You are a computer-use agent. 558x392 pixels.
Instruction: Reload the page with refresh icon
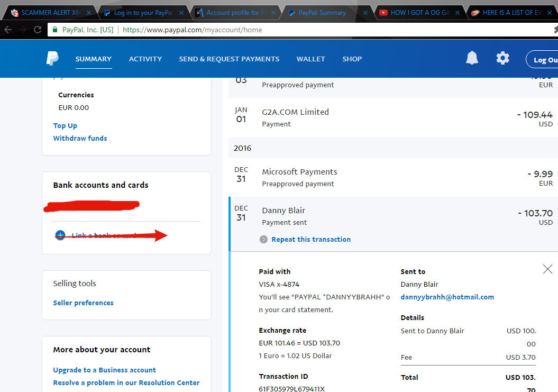coord(38,30)
